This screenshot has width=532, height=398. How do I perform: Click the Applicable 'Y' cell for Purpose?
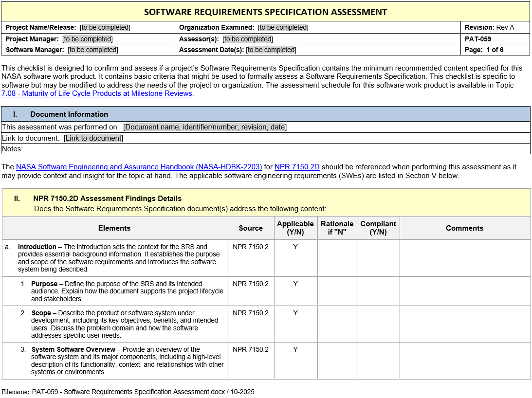(x=295, y=284)
